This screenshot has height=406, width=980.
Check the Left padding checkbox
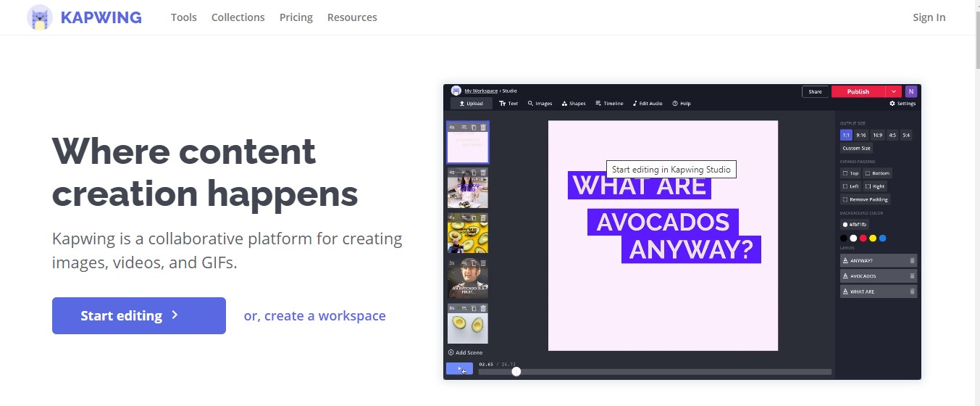point(845,186)
